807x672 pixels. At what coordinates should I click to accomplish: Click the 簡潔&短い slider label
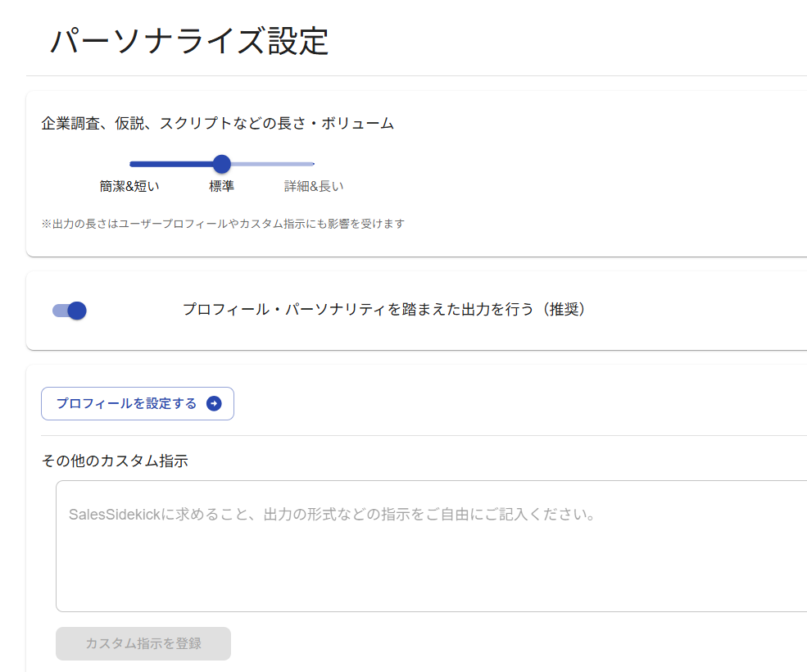click(x=129, y=186)
